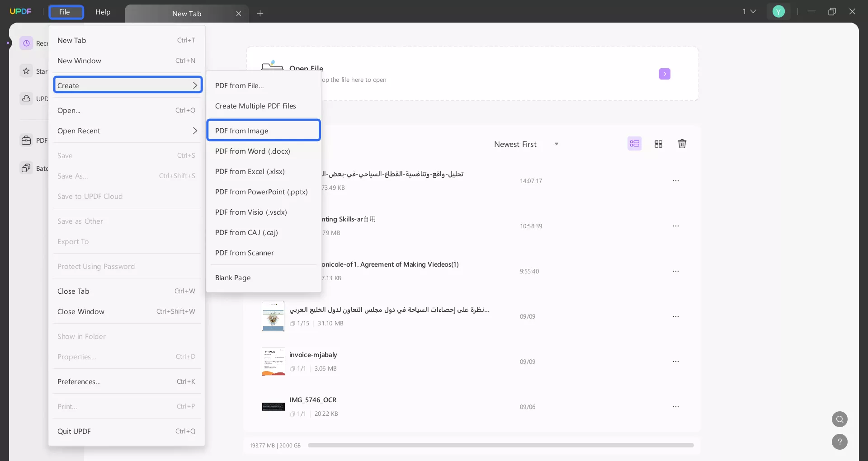The height and width of the screenshot is (461, 868).
Task: Open the invoice-mjabaly file thumbnail
Action: pos(274,362)
